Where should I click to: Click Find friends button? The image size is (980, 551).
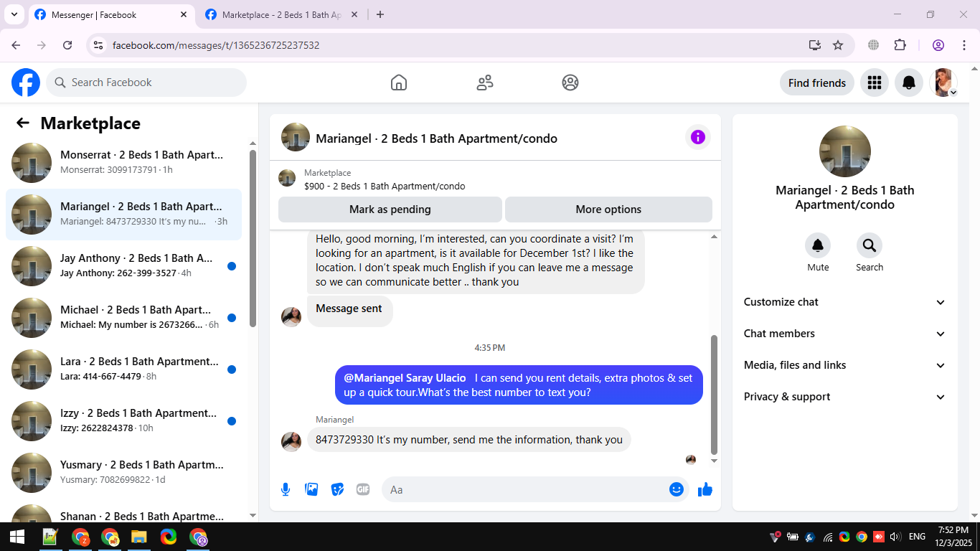tap(817, 83)
